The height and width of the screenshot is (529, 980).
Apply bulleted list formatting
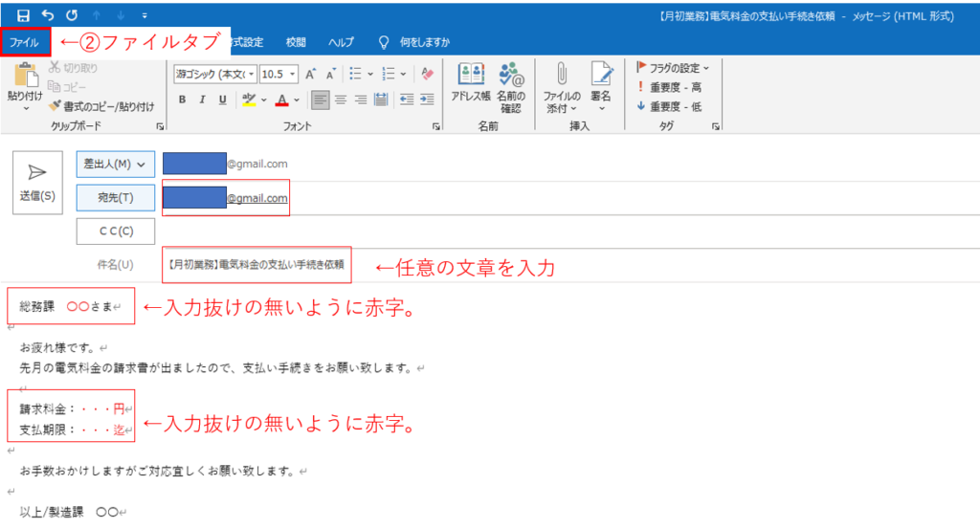(x=356, y=75)
